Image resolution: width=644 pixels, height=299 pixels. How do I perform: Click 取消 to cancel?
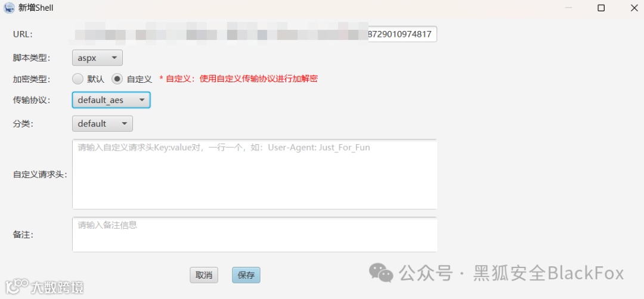point(204,275)
